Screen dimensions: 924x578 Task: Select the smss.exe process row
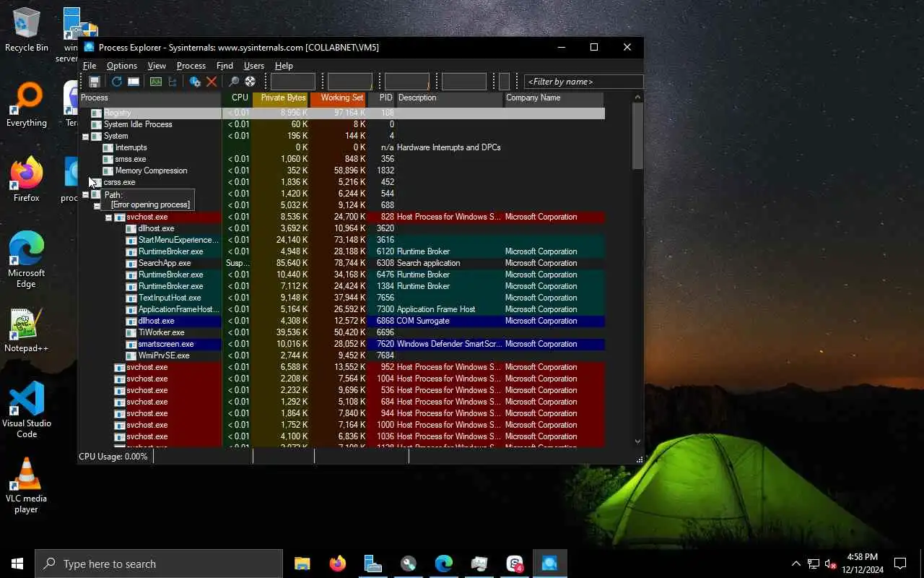click(x=341, y=159)
